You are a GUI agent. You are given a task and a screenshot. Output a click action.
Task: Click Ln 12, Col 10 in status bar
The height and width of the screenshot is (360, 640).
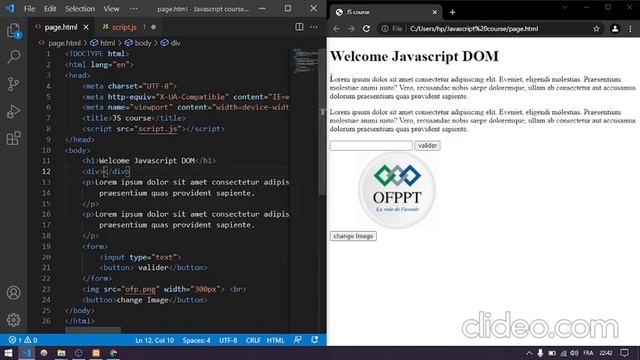(x=155, y=340)
